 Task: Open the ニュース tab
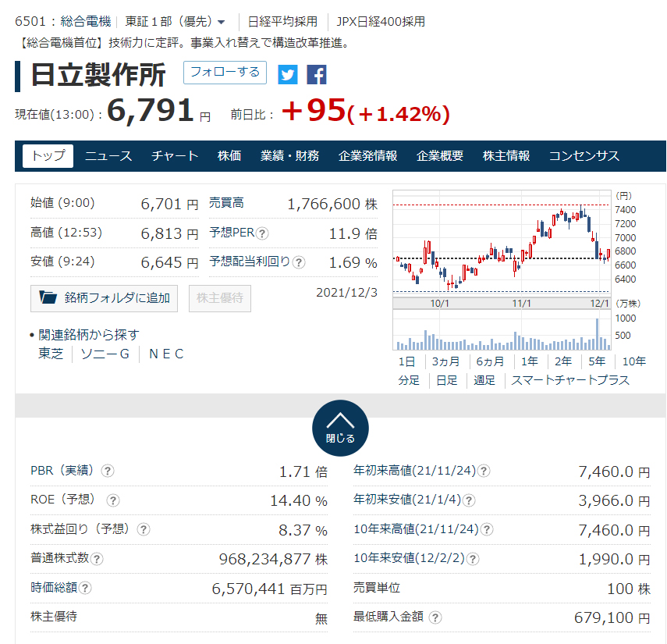108,156
